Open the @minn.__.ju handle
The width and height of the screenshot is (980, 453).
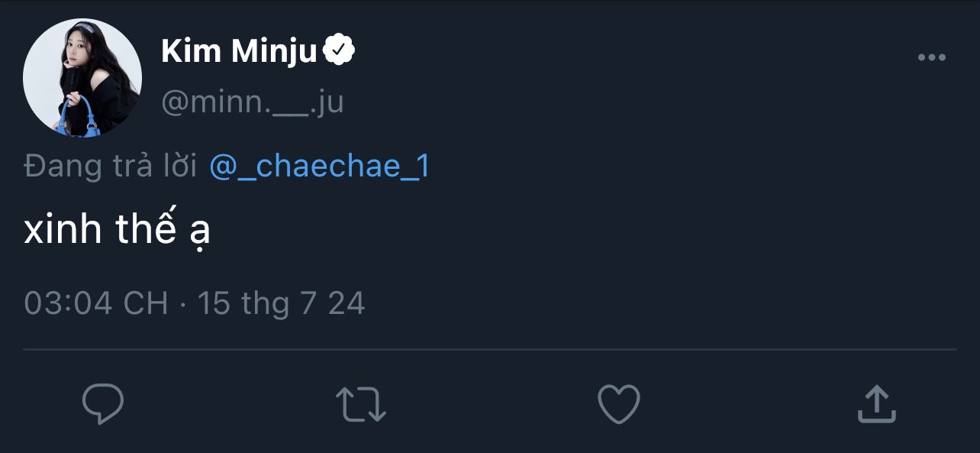click(253, 101)
